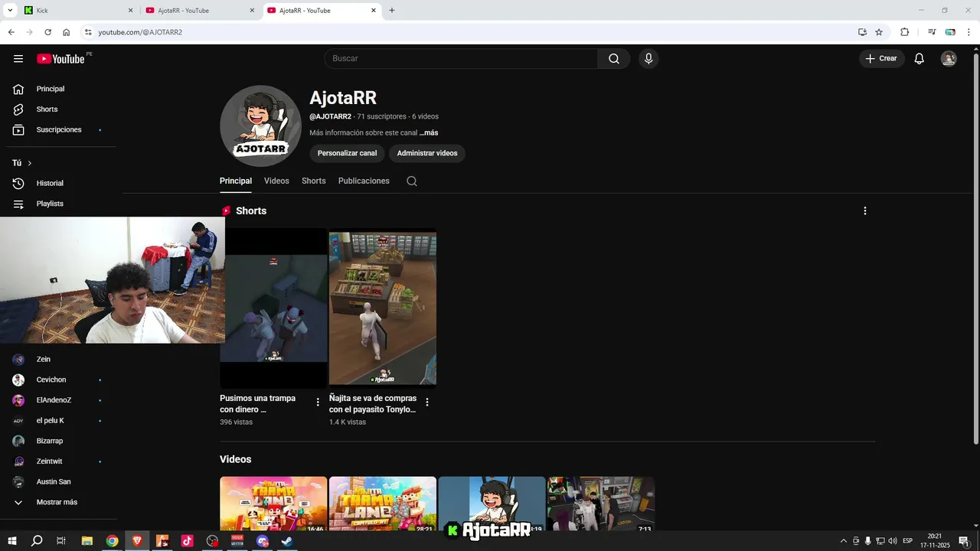The width and height of the screenshot is (980, 551).
Task: Click Administrar videos button
Action: [427, 153]
